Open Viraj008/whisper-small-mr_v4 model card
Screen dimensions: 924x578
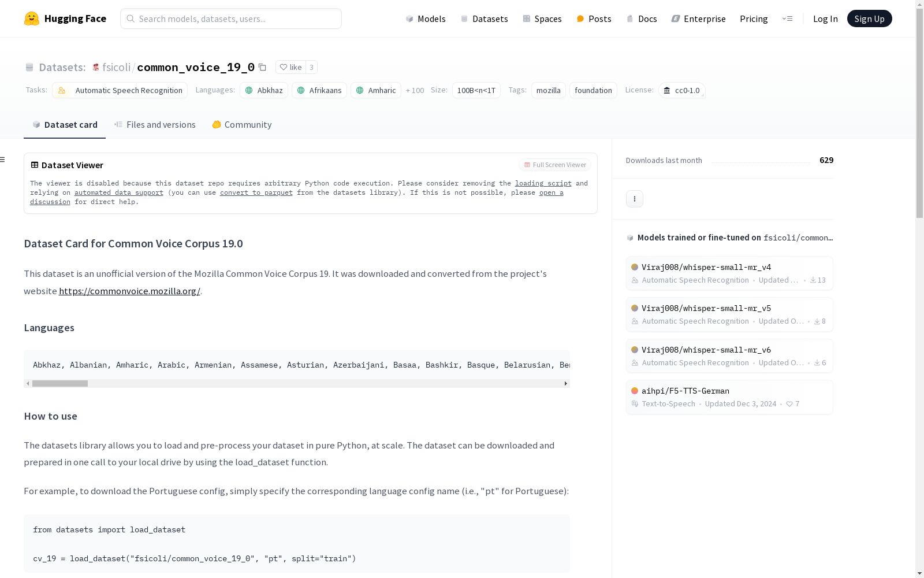(729, 273)
